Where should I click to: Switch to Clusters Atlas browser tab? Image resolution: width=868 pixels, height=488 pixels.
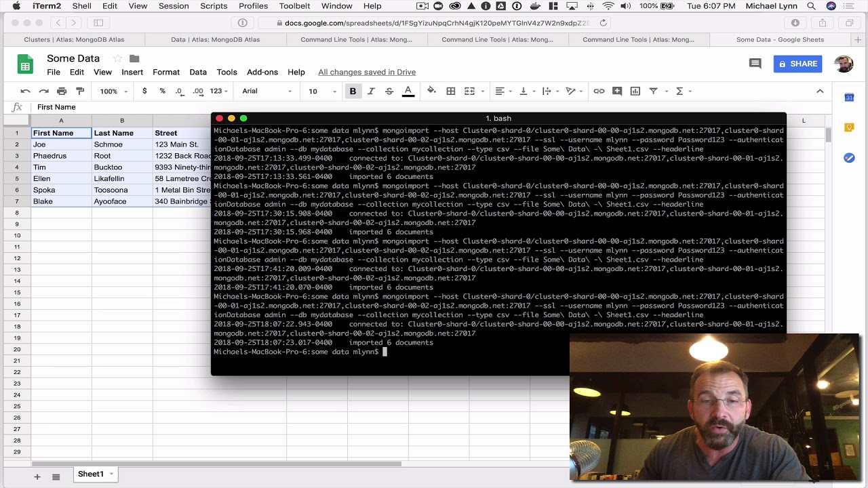74,39
